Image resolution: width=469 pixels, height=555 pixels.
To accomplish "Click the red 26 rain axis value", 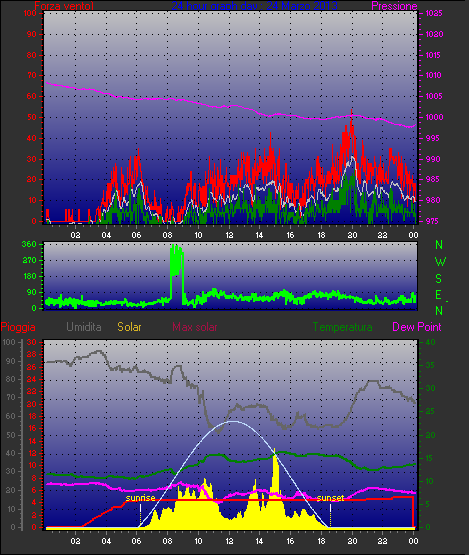I will point(32,367).
